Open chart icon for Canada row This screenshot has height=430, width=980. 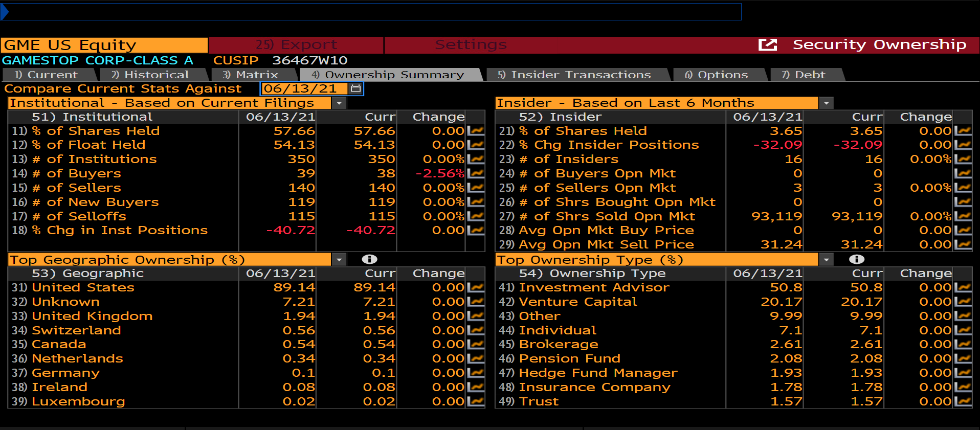coord(476,345)
